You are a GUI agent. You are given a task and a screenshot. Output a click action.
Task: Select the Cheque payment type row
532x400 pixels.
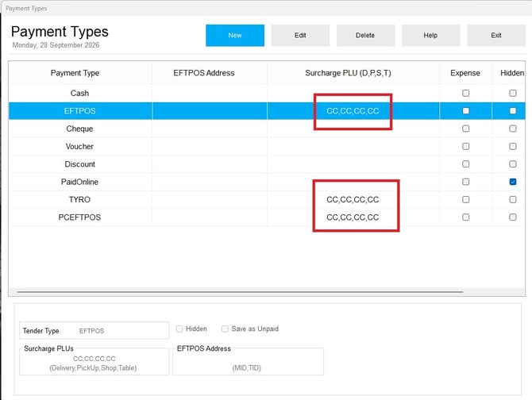(267, 129)
